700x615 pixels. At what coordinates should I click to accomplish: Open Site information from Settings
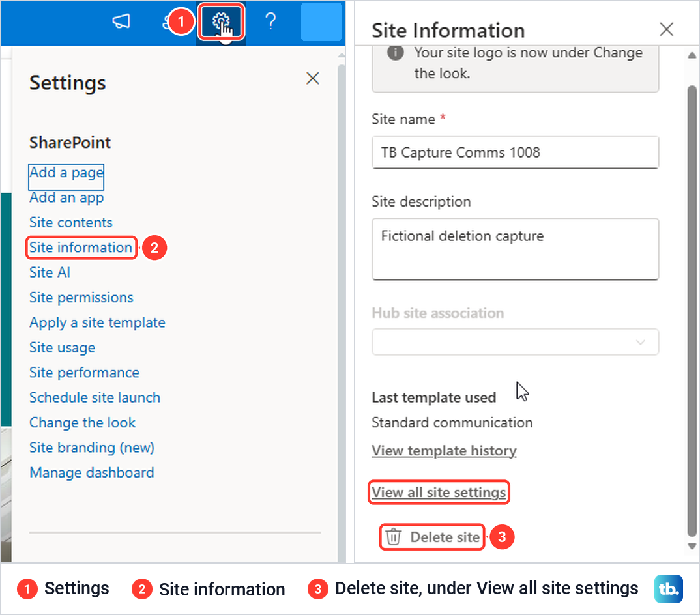(x=81, y=248)
